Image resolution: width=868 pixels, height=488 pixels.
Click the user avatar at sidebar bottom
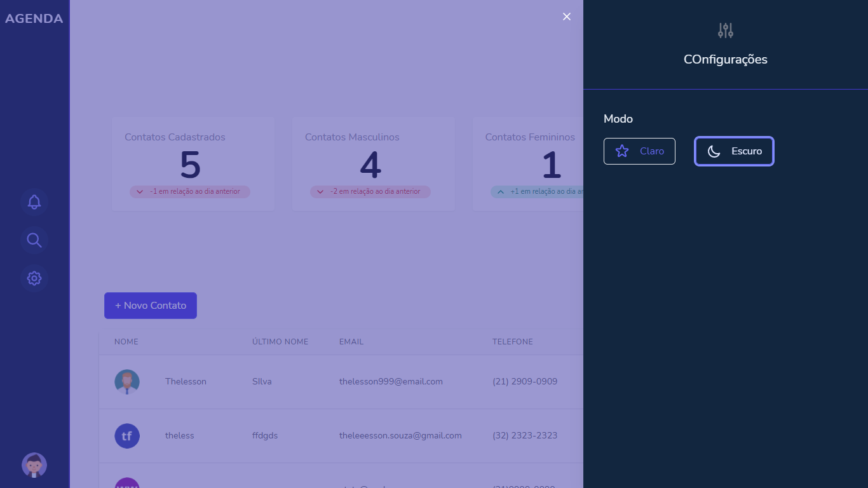pyautogui.click(x=34, y=465)
